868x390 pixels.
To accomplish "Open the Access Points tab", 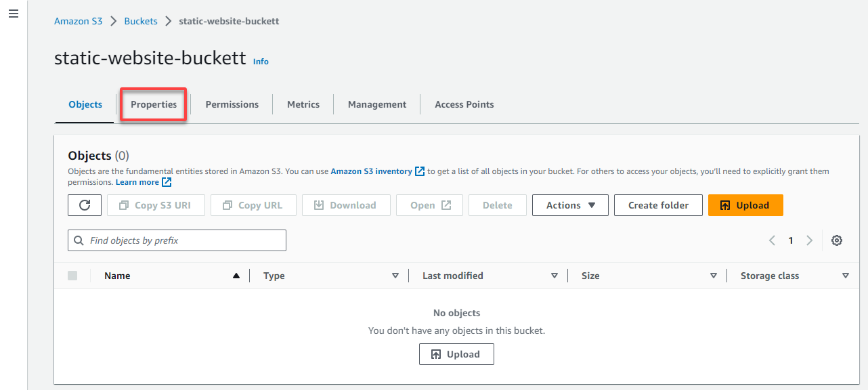I will click(464, 104).
